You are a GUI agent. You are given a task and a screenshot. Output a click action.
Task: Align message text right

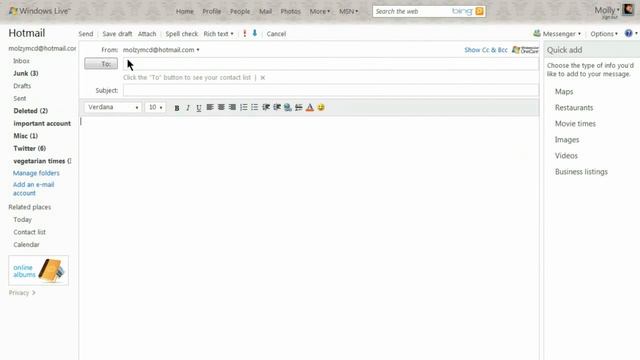tap(232, 107)
